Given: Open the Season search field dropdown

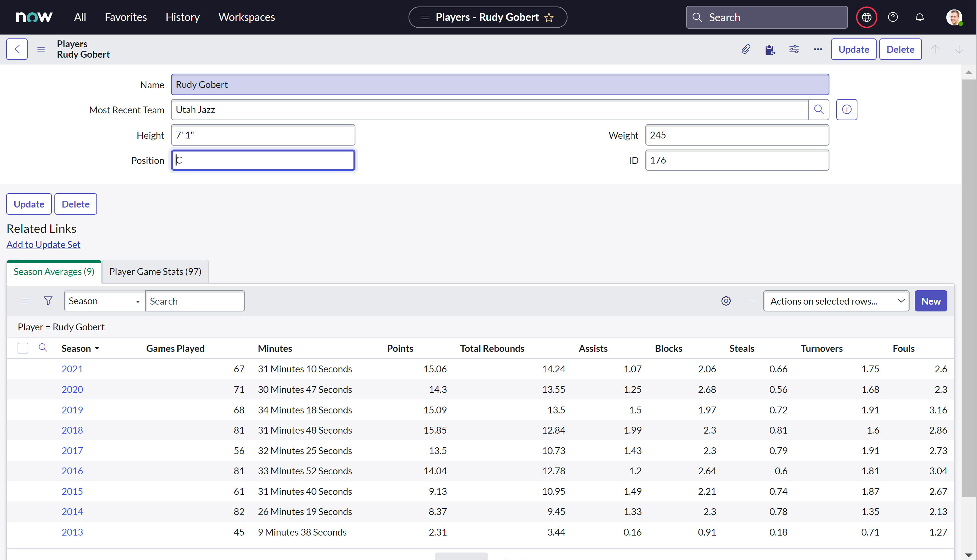Looking at the screenshot, I should tap(105, 301).
